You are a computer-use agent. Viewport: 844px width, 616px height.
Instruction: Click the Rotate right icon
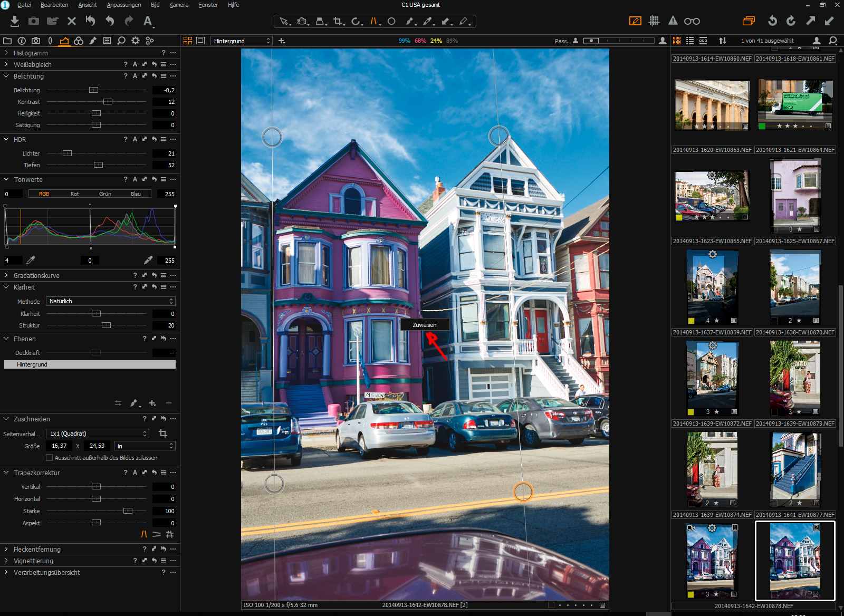tap(791, 21)
